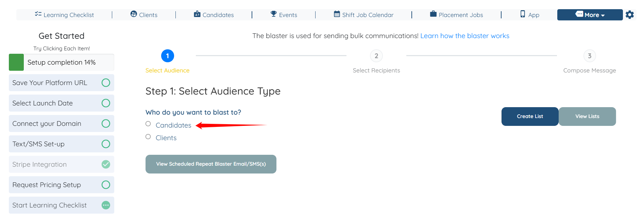Click the Learning Checklist icon

pyautogui.click(x=38, y=14)
